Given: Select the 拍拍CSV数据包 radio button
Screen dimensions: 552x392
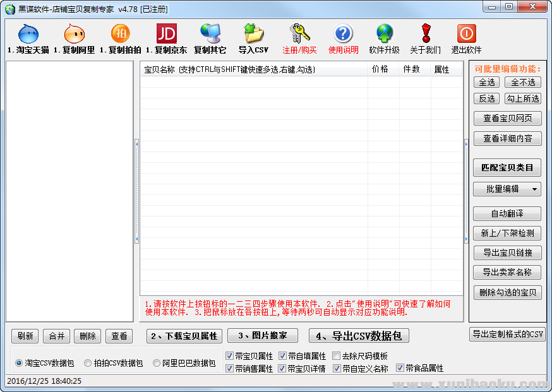Looking at the screenshot, I should 88,364.
